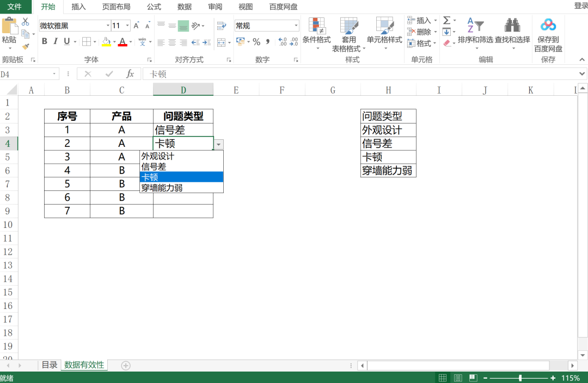Apply comma style

(x=268, y=41)
